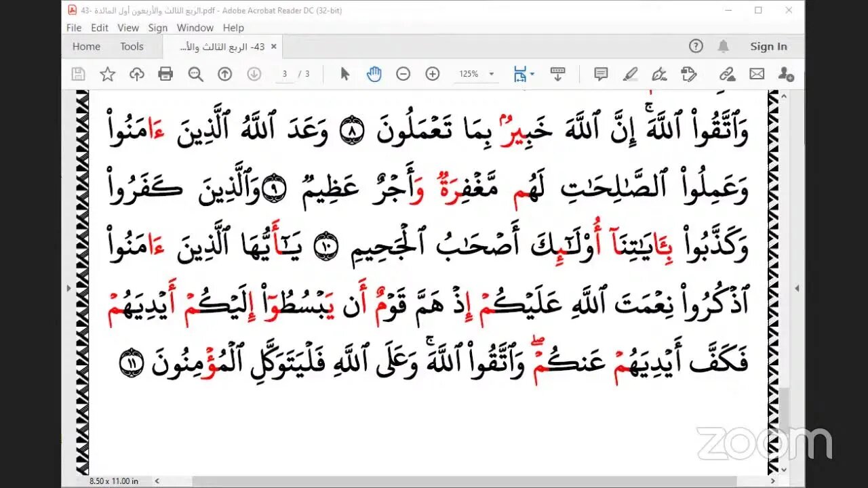Expand the left navigation pane arrow
868x488 pixels.
[68, 288]
